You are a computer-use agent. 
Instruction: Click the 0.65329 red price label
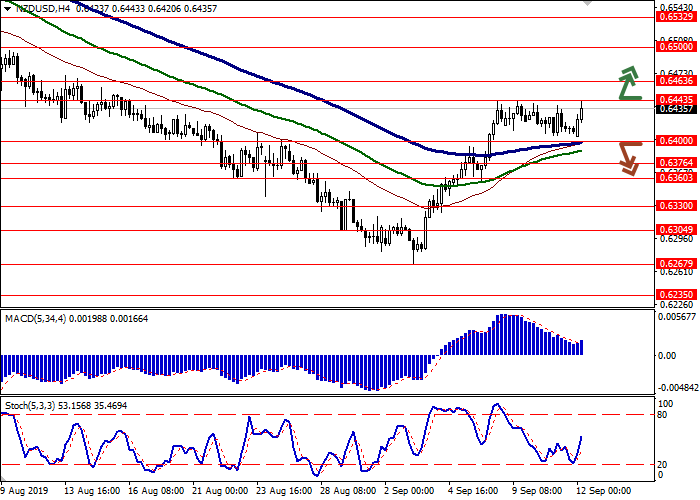coord(676,17)
